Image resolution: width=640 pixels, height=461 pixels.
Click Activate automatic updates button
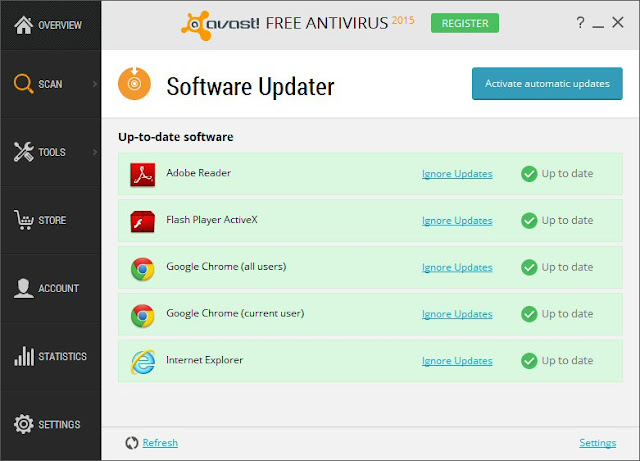click(x=547, y=84)
